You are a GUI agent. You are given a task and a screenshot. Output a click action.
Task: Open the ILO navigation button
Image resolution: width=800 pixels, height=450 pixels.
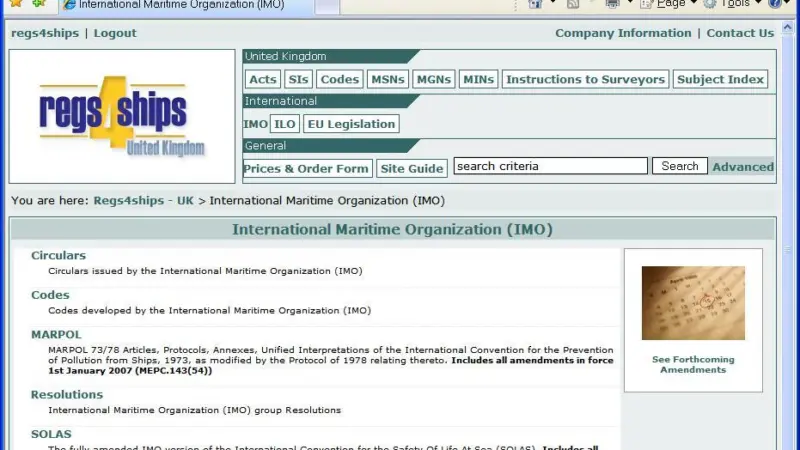coord(285,124)
